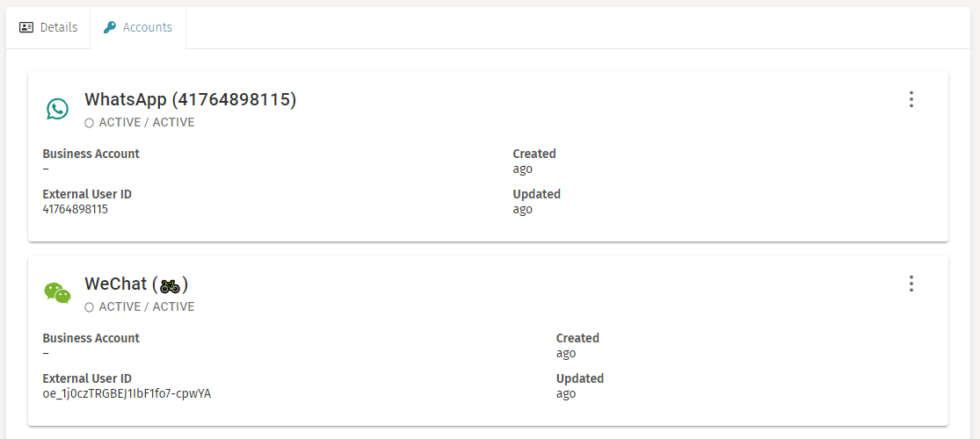The image size is (980, 439).
Task: Click the ID card icon on Details tab
Action: point(26,27)
